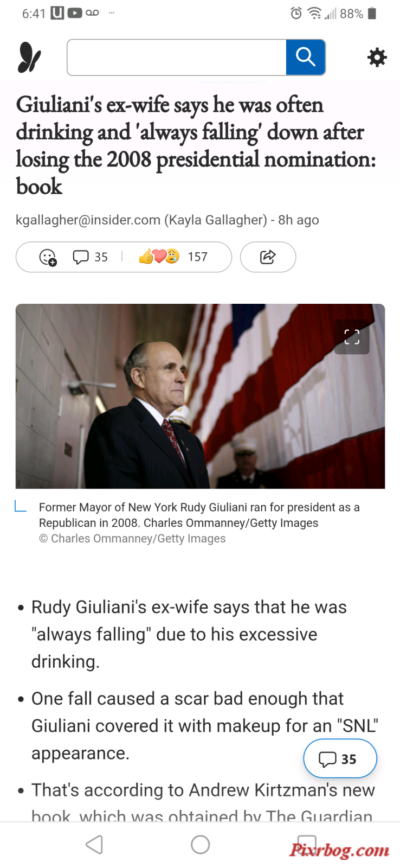
Task: Tap the alarm icon in status bar
Action: 296,14
